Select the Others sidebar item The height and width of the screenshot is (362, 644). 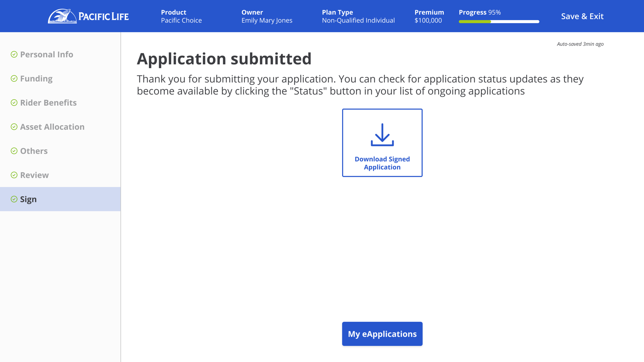coord(34,151)
